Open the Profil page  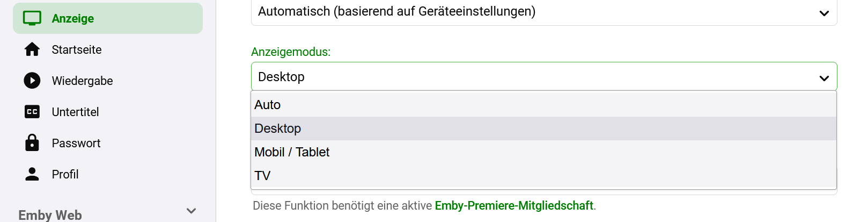click(65, 174)
